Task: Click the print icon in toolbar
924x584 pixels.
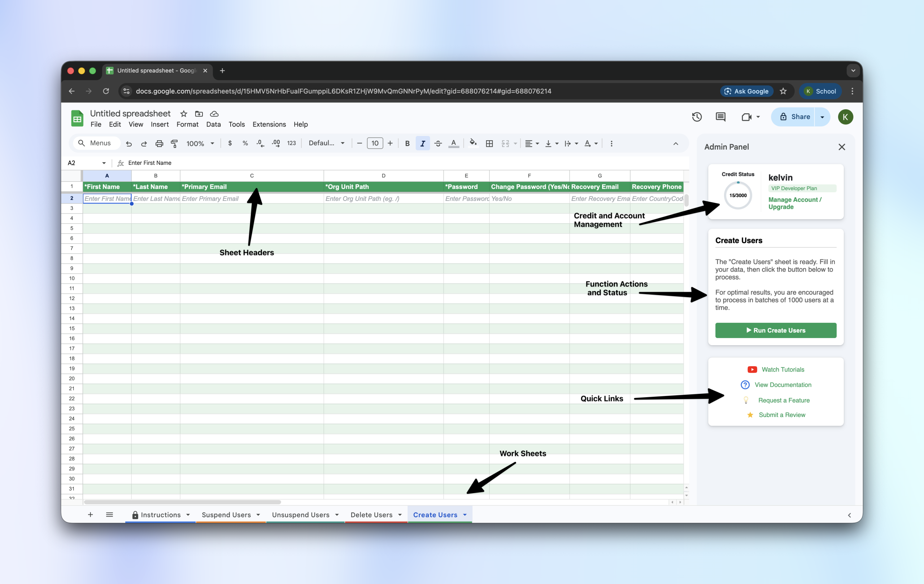Action: click(159, 144)
